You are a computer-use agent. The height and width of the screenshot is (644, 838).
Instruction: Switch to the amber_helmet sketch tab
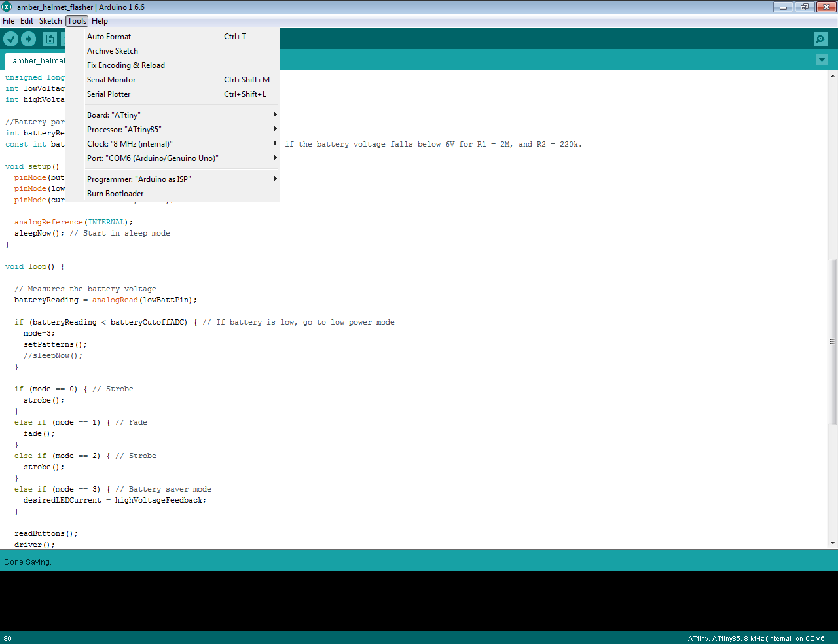36,60
